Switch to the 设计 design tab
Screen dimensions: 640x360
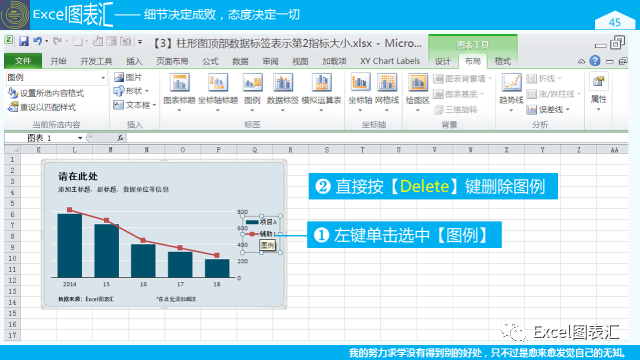click(x=443, y=61)
